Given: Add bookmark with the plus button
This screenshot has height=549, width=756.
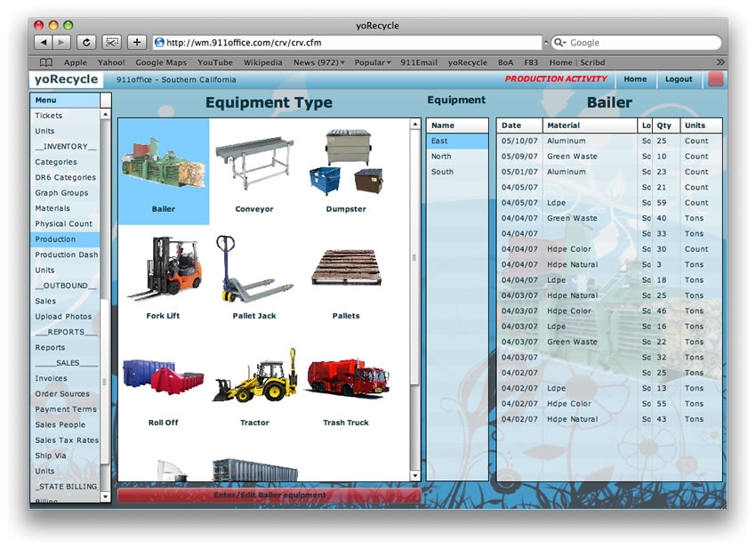Looking at the screenshot, I should [137, 43].
